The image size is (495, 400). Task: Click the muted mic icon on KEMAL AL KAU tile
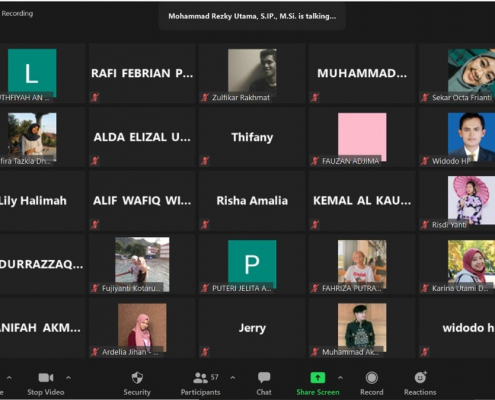[x=315, y=225]
